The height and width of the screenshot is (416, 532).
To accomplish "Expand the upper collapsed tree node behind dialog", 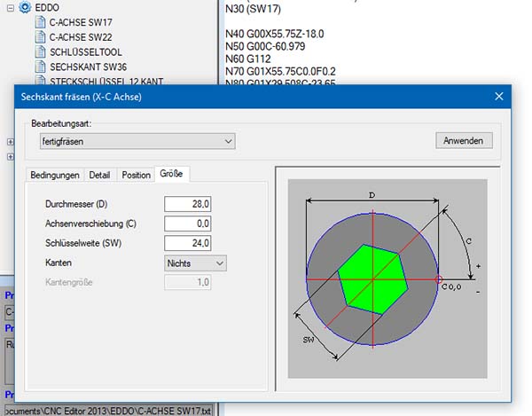I will point(11,142).
